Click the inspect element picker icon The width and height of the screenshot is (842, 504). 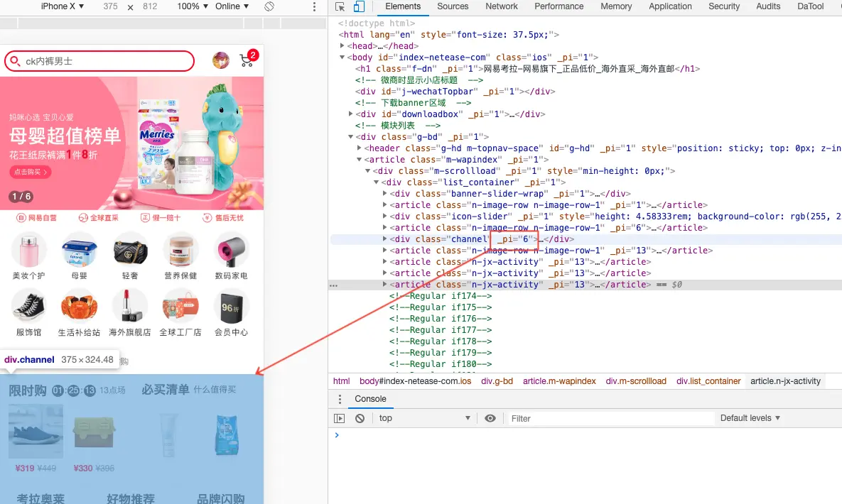(340, 6)
